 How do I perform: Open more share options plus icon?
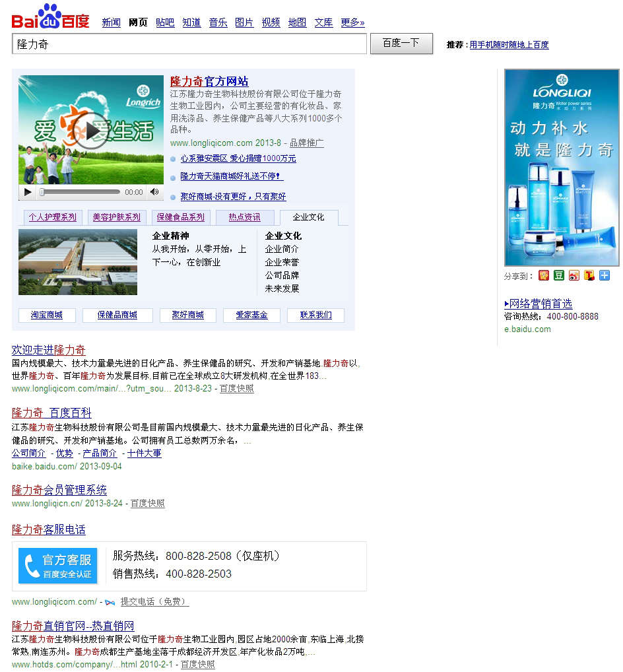604,275
